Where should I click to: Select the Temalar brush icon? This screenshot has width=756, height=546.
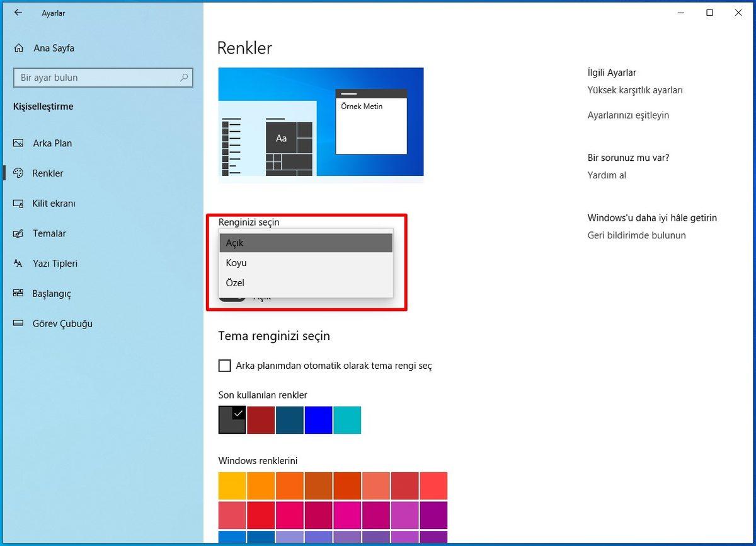(18, 233)
